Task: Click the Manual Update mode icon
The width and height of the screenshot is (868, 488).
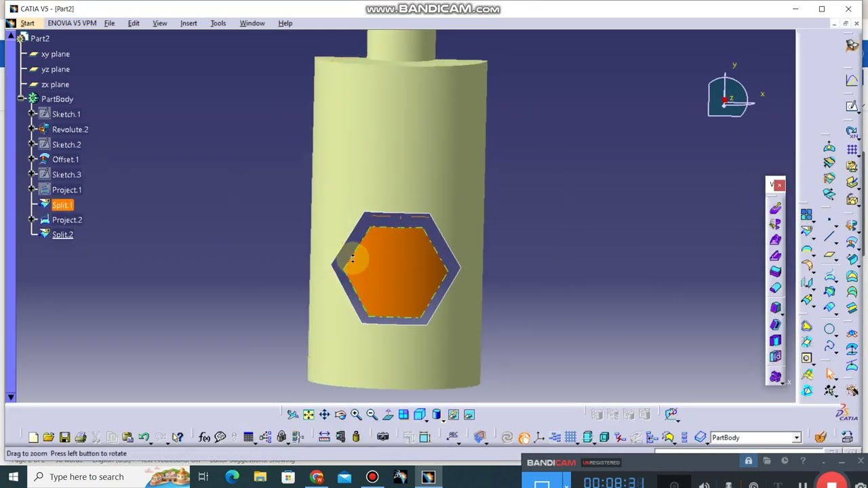Action: (524, 437)
